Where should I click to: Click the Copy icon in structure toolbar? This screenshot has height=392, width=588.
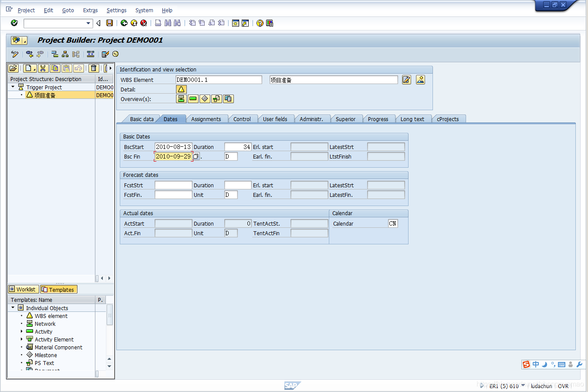pyautogui.click(x=55, y=68)
